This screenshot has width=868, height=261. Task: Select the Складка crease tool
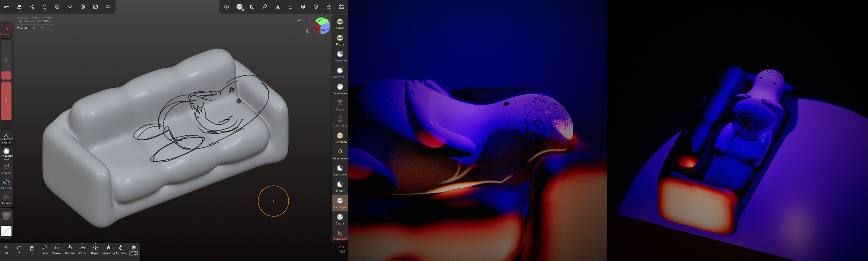pos(340,203)
